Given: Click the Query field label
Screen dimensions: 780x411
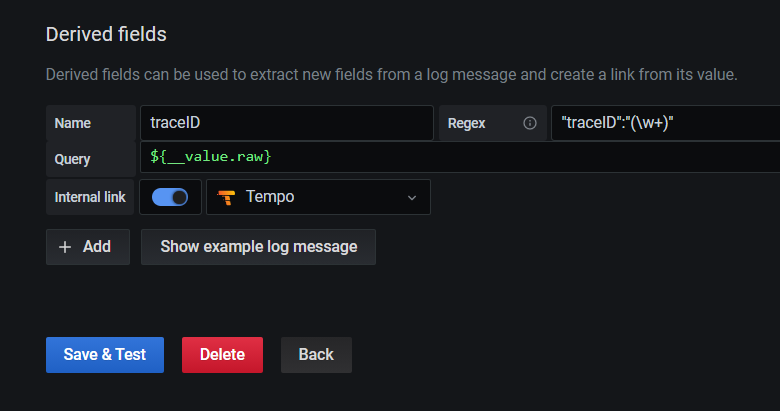Looking at the screenshot, I should (x=72, y=159).
